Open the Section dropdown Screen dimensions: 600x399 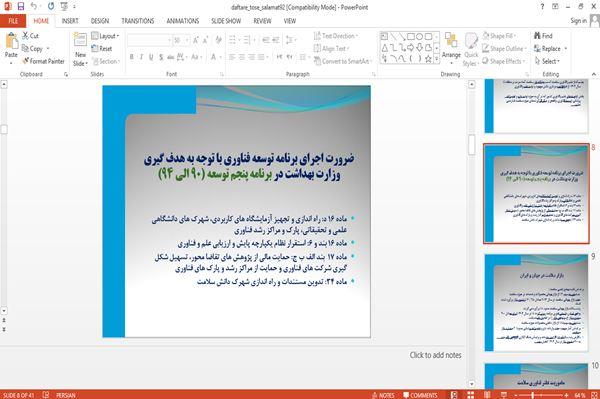(106, 61)
